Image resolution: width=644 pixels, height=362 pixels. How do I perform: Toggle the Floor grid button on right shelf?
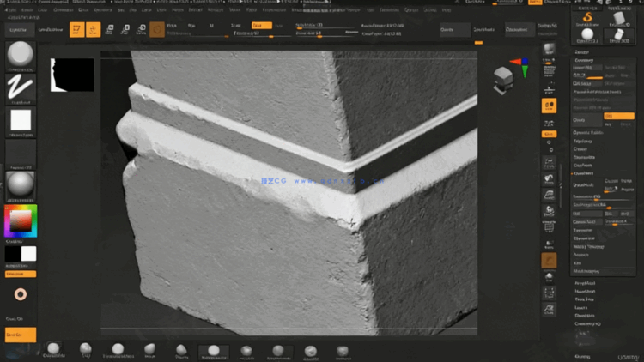point(550,88)
